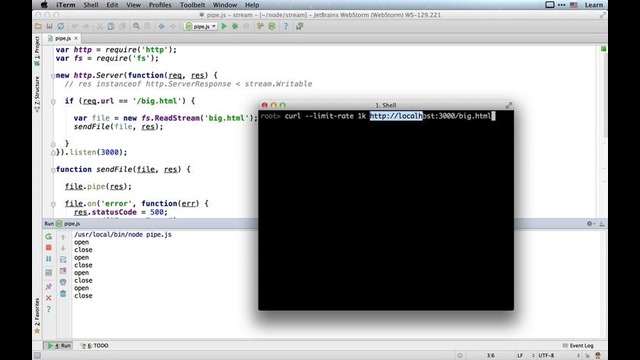
Task: Click the /usr/local/bin/node pipe.js output line
Action: (x=123, y=235)
